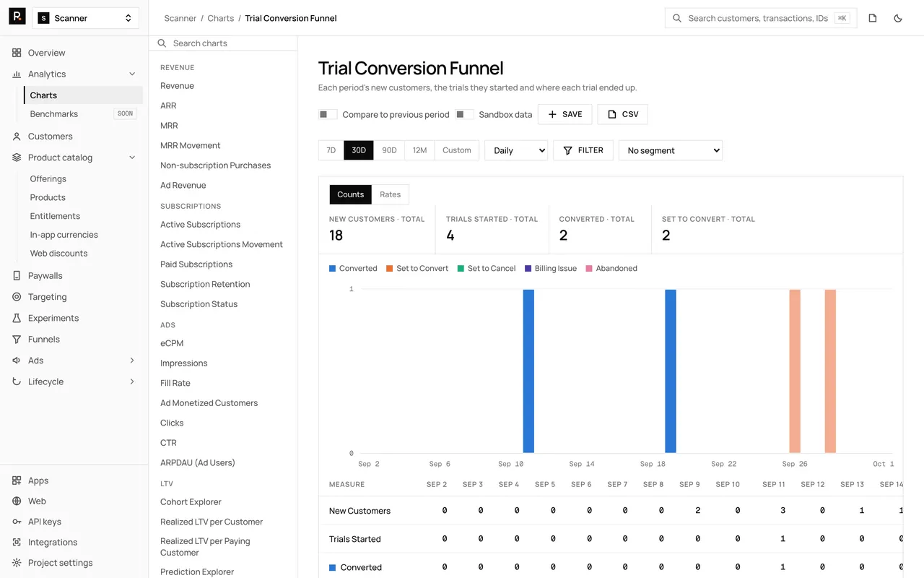Image resolution: width=924 pixels, height=578 pixels.
Task: Click the API keys key icon
Action: [x=17, y=522]
